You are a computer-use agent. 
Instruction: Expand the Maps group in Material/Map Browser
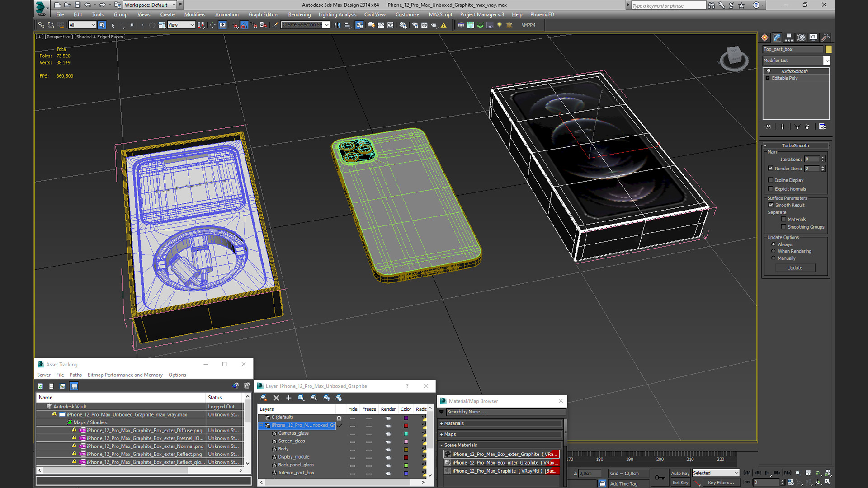pyautogui.click(x=500, y=435)
